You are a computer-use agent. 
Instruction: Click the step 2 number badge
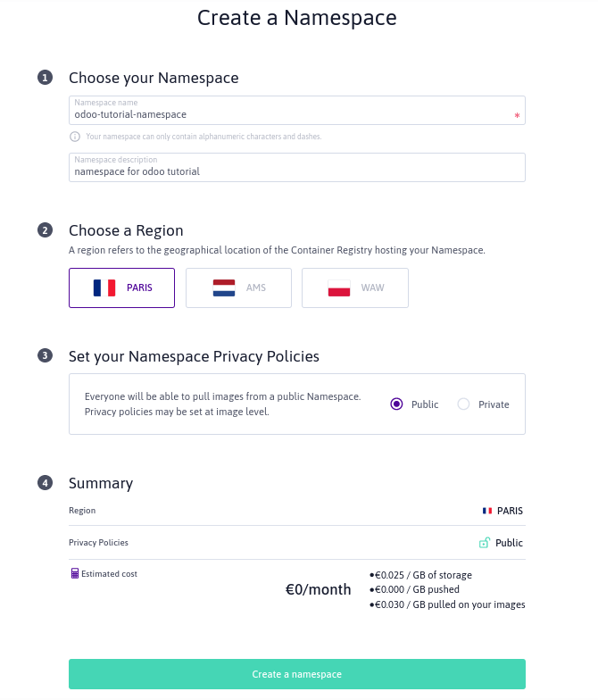(x=45, y=230)
